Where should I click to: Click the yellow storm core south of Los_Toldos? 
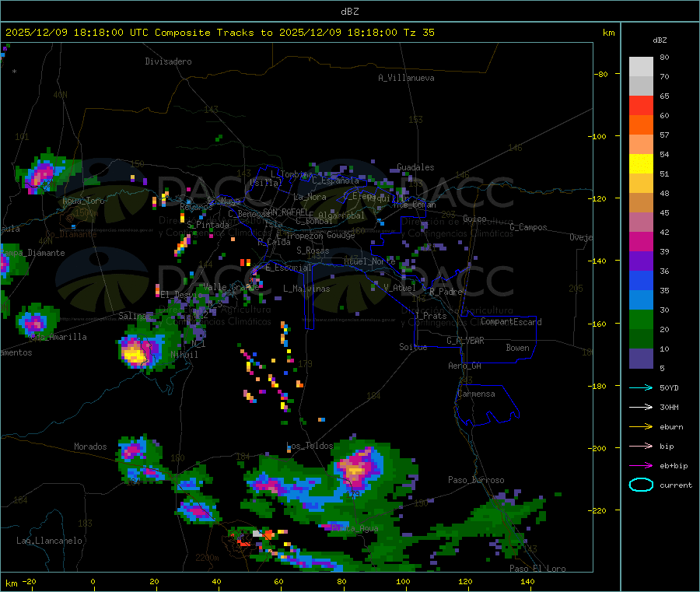pyautogui.click(x=355, y=470)
